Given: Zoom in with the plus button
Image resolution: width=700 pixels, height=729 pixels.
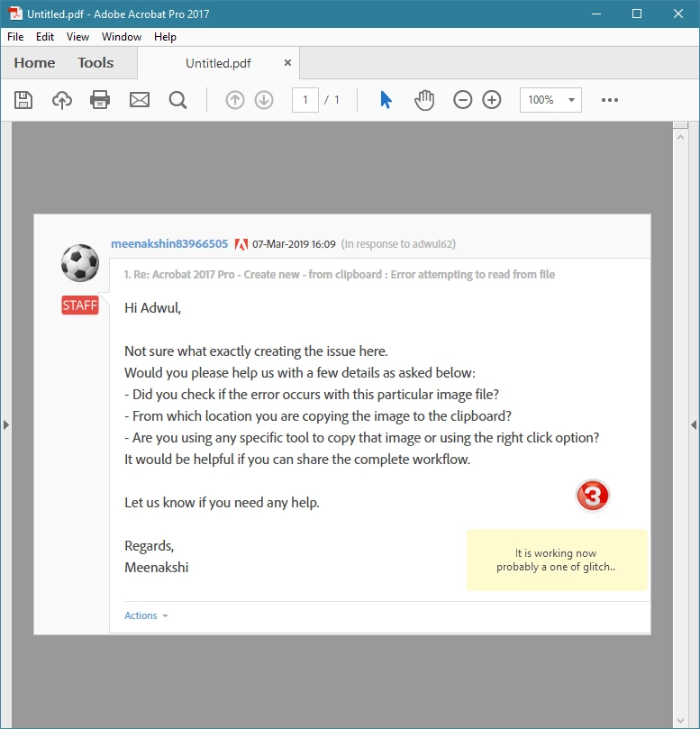Looking at the screenshot, I should click(x=492, y=100).
